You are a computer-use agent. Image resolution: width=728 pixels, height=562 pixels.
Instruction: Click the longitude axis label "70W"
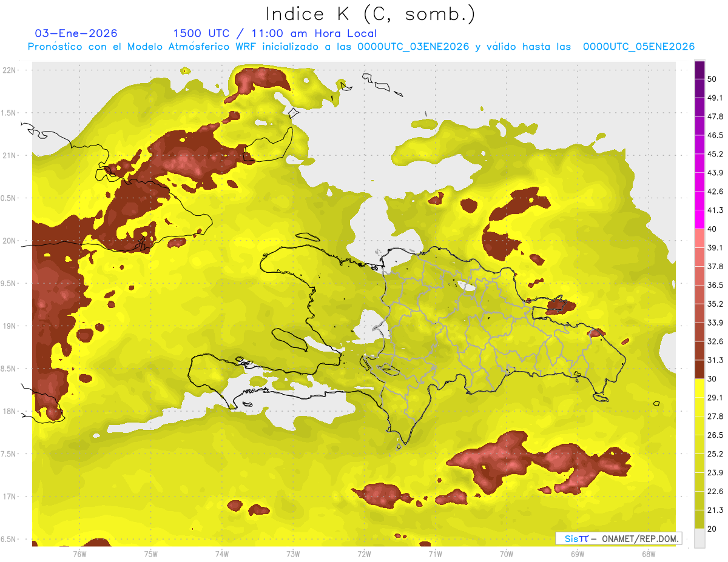pyautogui.click(x=507, y=554)
